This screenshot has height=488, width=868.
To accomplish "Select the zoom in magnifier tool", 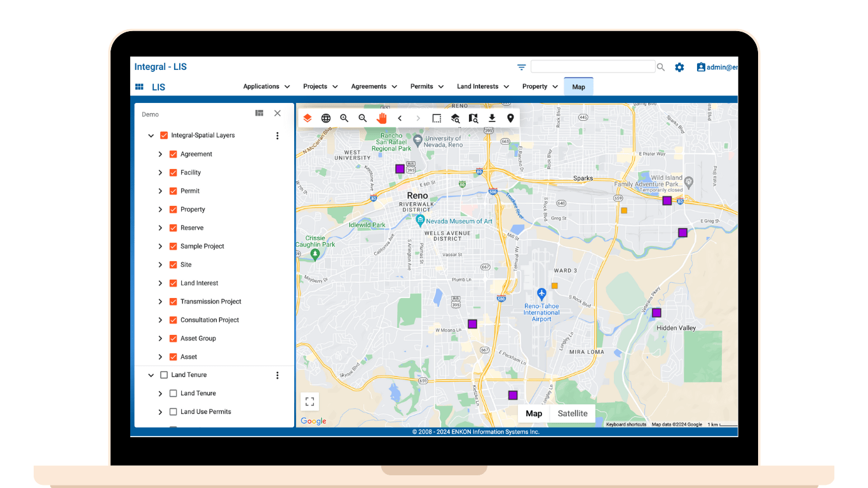I will click(x=344, y=118).
